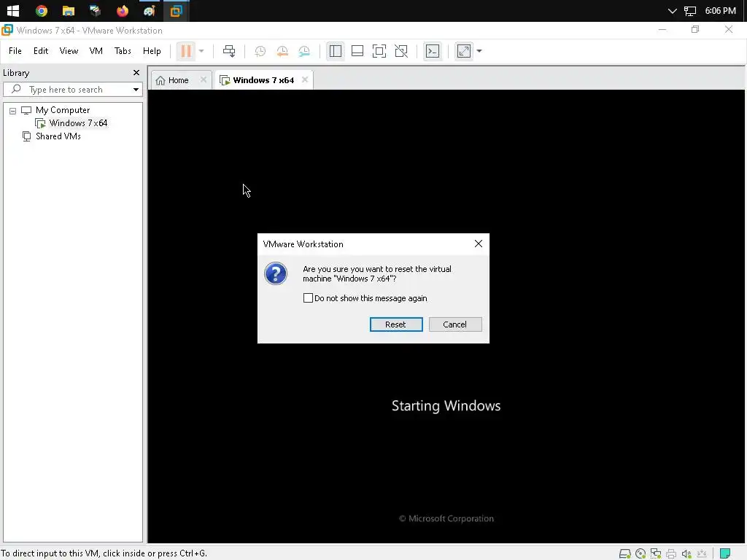Click VMware Workstation taskbar icon
Screen dimensions: 747x560
coord(177,10)
